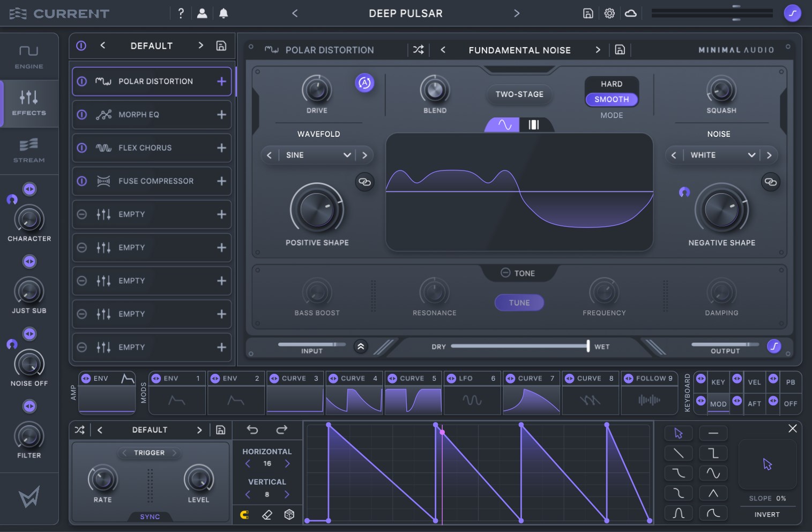The image size is (812, 532).
Task: Open the Stream tab in sidebar
Action: [29, 150]
